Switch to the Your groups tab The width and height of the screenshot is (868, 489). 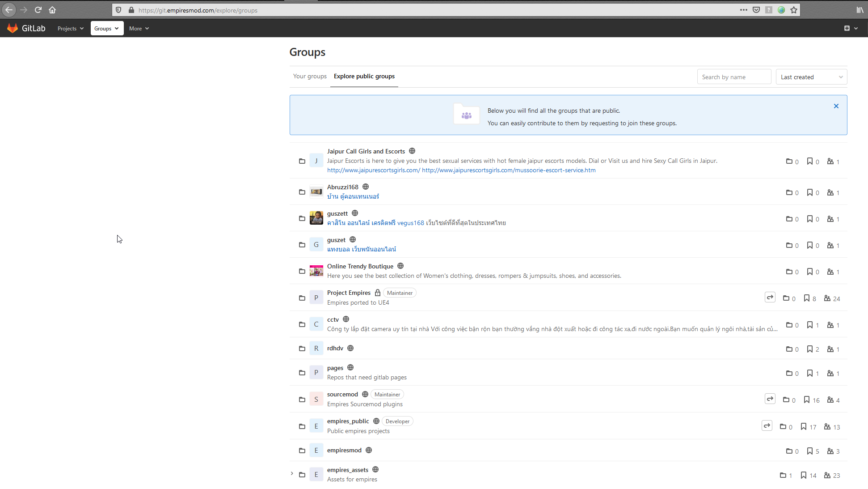pos(310,77)
